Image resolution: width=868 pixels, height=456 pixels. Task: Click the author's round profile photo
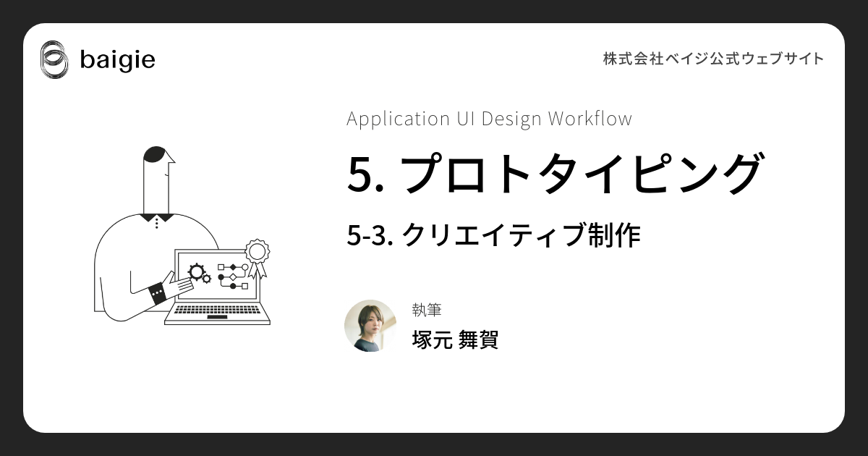tap(370, 326)
